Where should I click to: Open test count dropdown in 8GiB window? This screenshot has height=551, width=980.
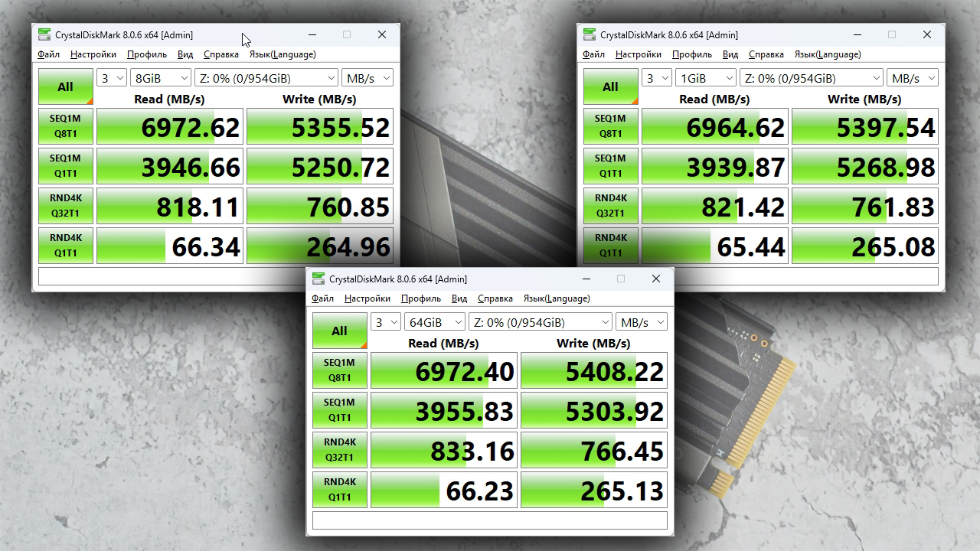pos(112,78)
